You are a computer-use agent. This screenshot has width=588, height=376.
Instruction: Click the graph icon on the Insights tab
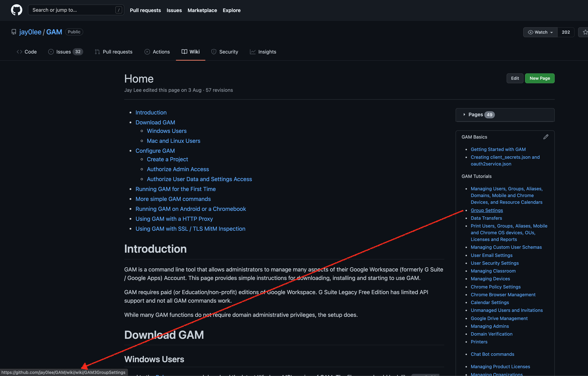[253, 52]
